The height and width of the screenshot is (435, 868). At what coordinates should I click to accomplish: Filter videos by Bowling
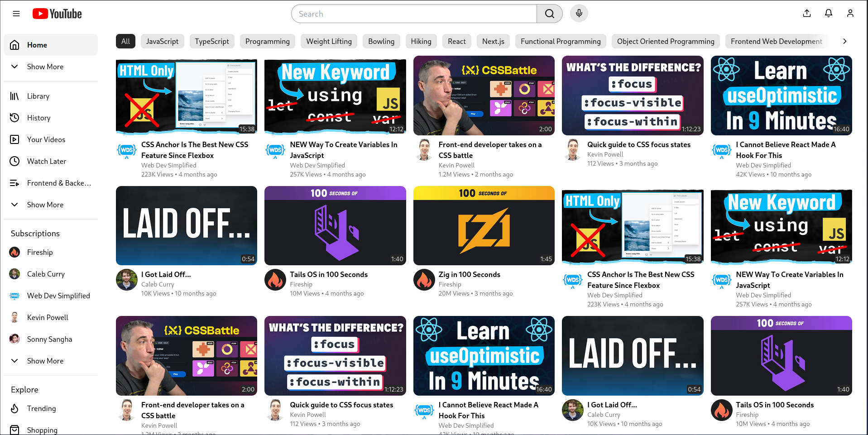381,41
